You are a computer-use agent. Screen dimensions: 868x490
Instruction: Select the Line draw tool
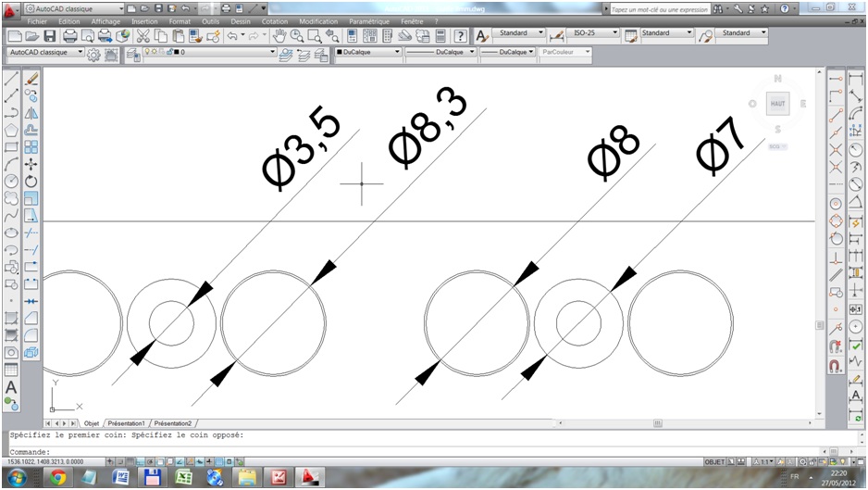coord(11,78)
